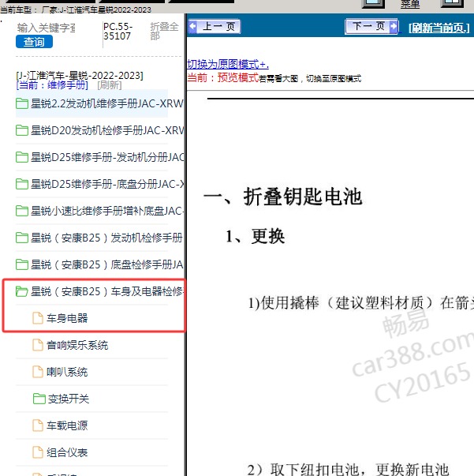474x476 pixels.
Task: Click document icon beside 喇叭系统
Action: pyautogui.click(x=38, y=372)
